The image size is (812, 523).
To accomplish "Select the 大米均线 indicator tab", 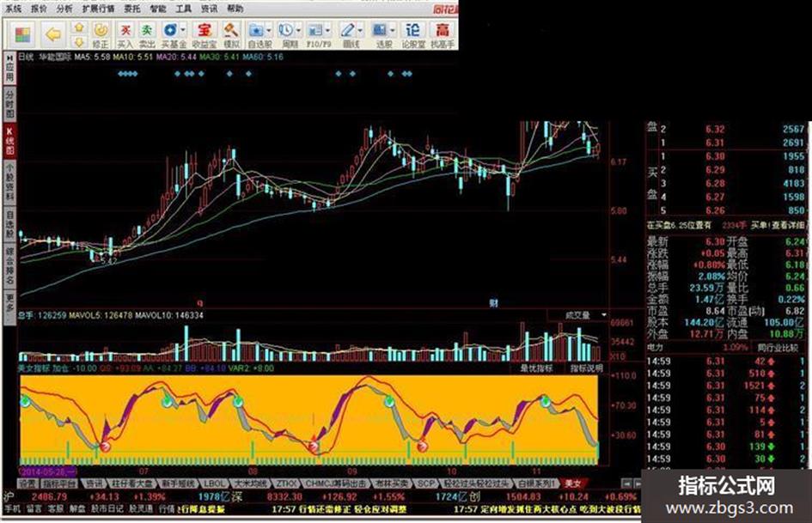I will click(251, 483).
